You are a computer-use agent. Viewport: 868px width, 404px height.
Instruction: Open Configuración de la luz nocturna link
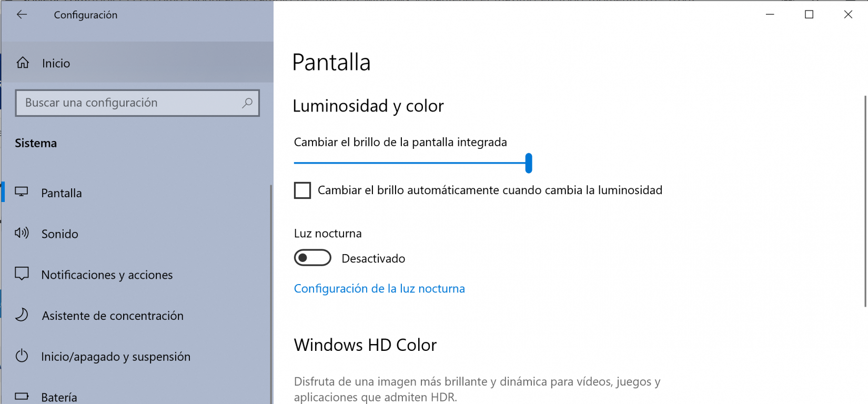(379, 289)
